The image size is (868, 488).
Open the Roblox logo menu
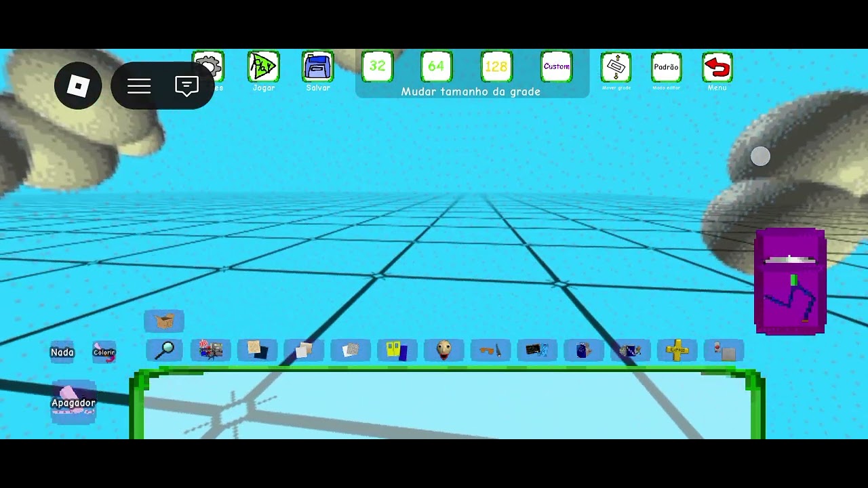click(x=78, y=86)
